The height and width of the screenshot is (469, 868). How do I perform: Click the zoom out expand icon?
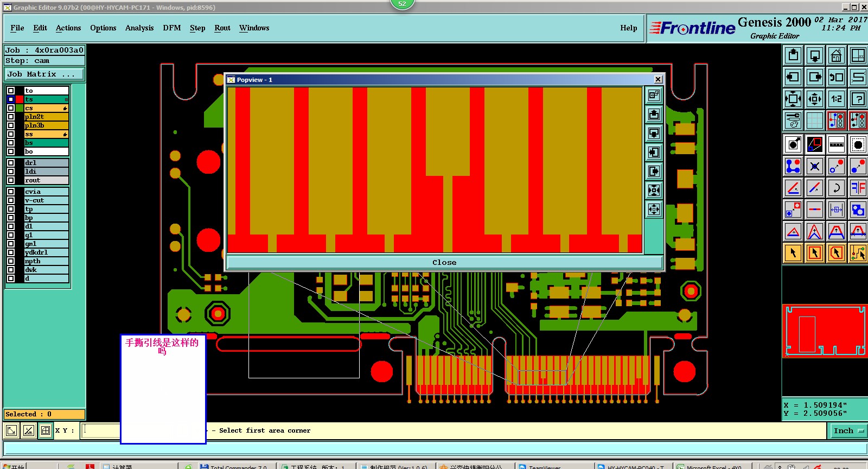click(x=793, y=99)
